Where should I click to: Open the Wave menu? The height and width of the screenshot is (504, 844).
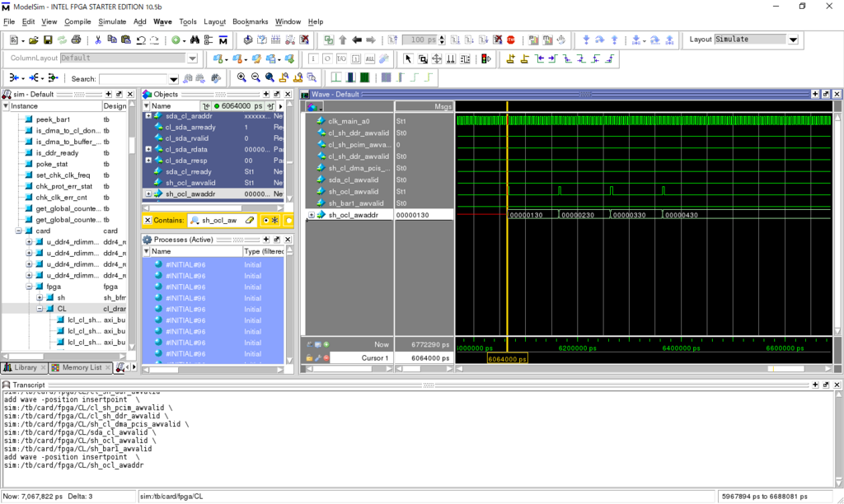pyautogui.click(x=162, y=21)
